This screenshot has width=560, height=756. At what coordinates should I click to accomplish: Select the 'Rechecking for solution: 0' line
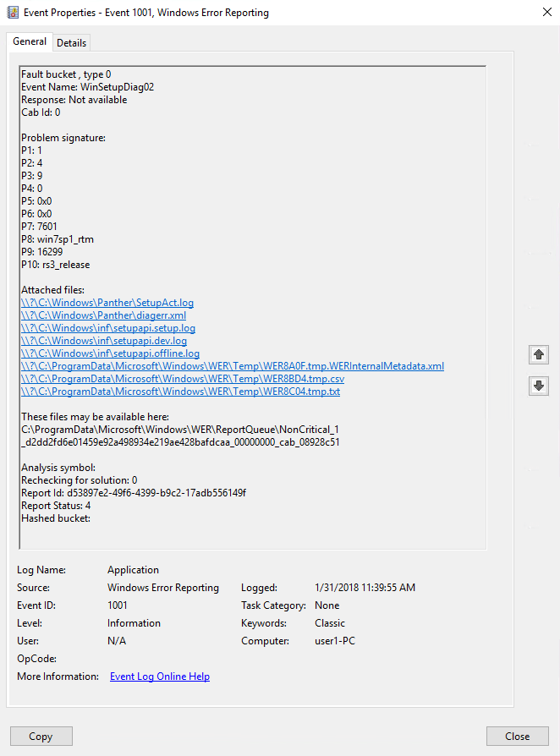[80, 480]
